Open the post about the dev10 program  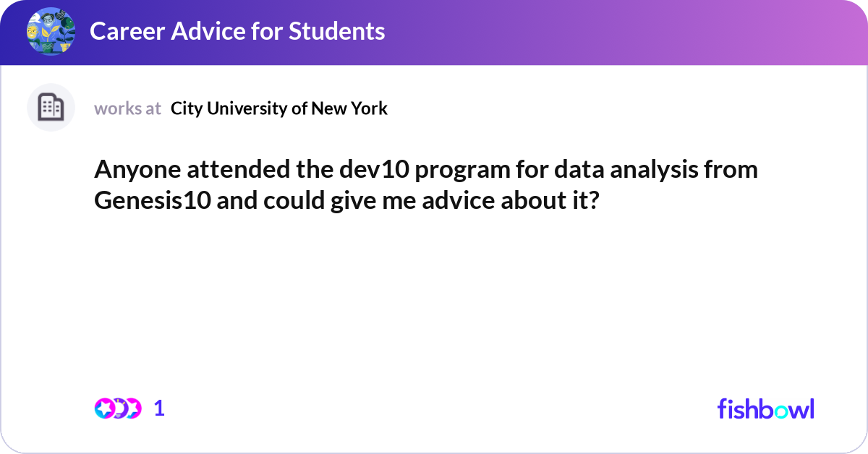(426, 185)
